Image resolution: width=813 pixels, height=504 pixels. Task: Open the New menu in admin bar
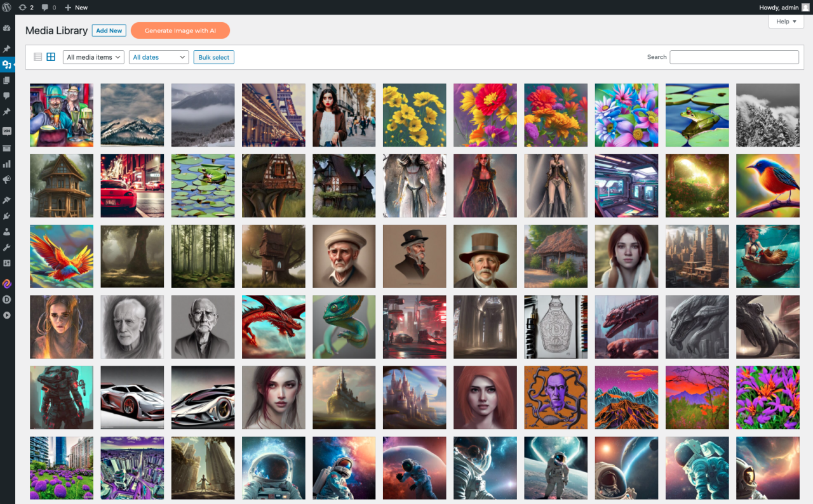point(76,8)
